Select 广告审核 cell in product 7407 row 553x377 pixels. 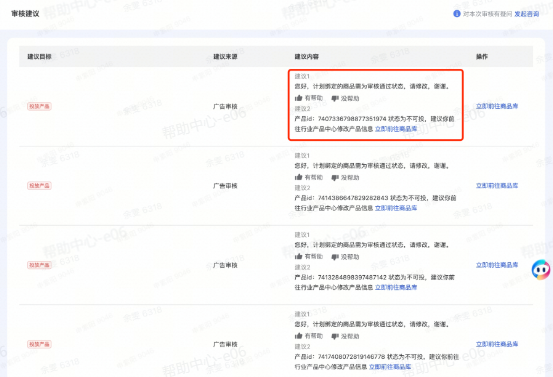pos(225,106)
